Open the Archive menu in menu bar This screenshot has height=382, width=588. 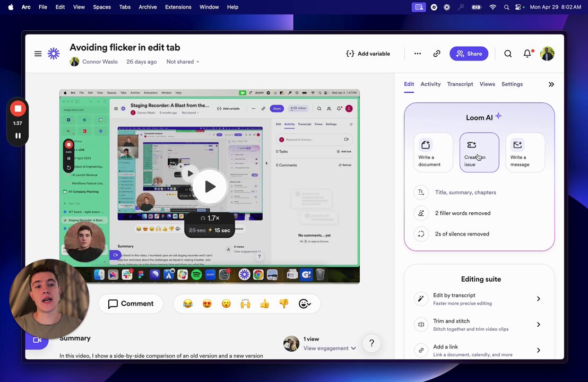pyautogui.click(x=148, y=7)
